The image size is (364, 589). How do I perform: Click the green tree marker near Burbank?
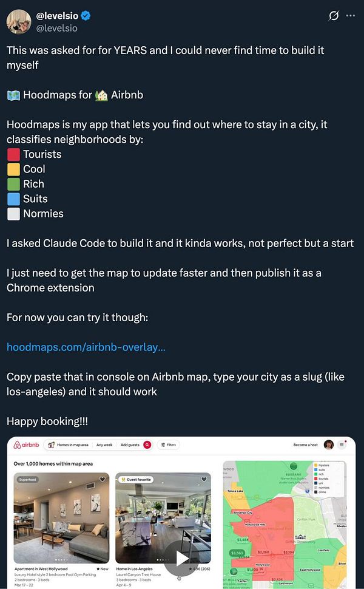(x=294, y=466)
